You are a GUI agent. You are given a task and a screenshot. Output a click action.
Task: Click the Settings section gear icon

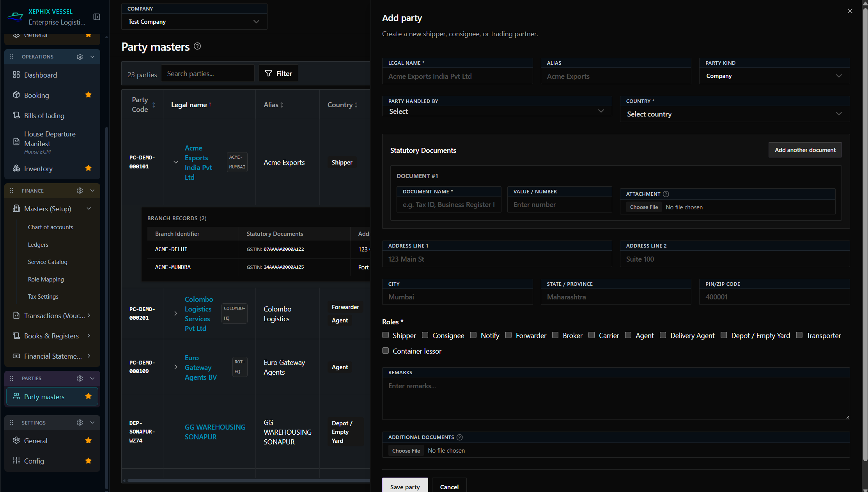coord(80,423)
